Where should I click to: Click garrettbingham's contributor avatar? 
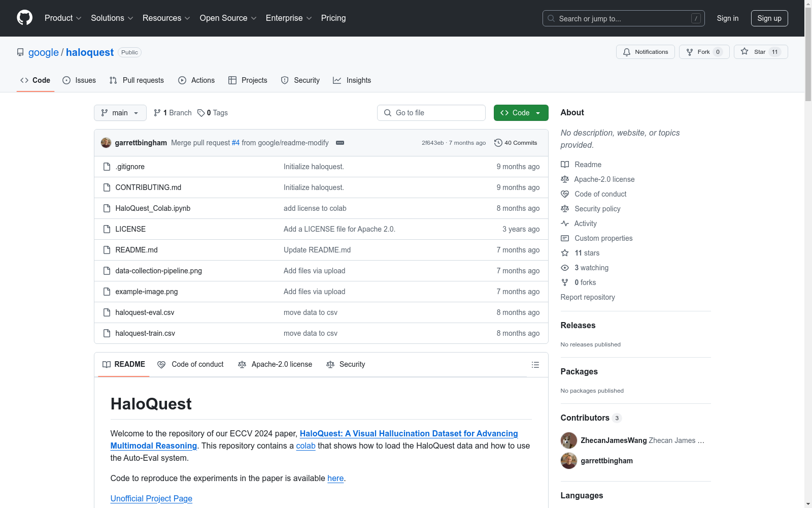(x=569, y=461)
